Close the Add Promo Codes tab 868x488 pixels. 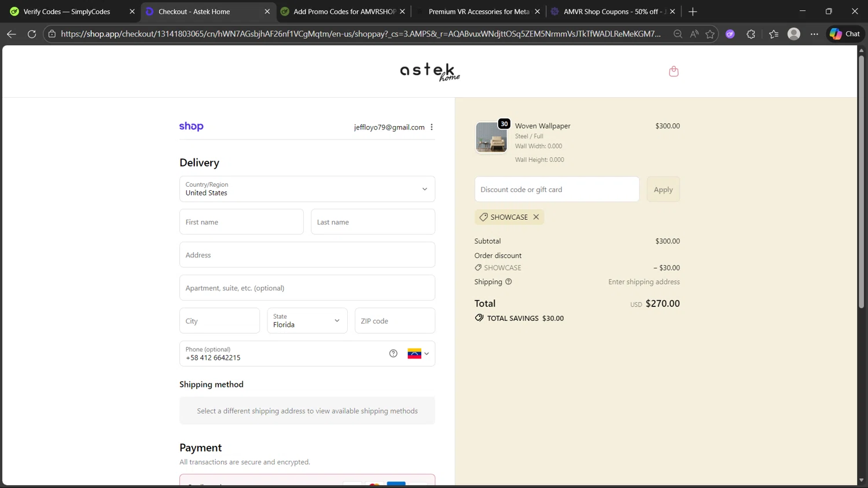pos(402,12)
